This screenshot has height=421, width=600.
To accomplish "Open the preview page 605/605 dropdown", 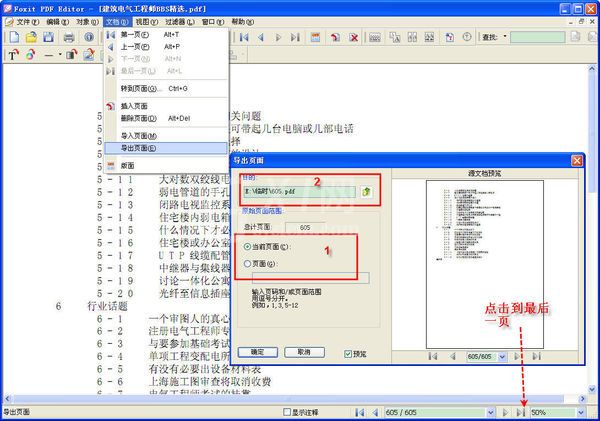I will [x=502, y=356].
